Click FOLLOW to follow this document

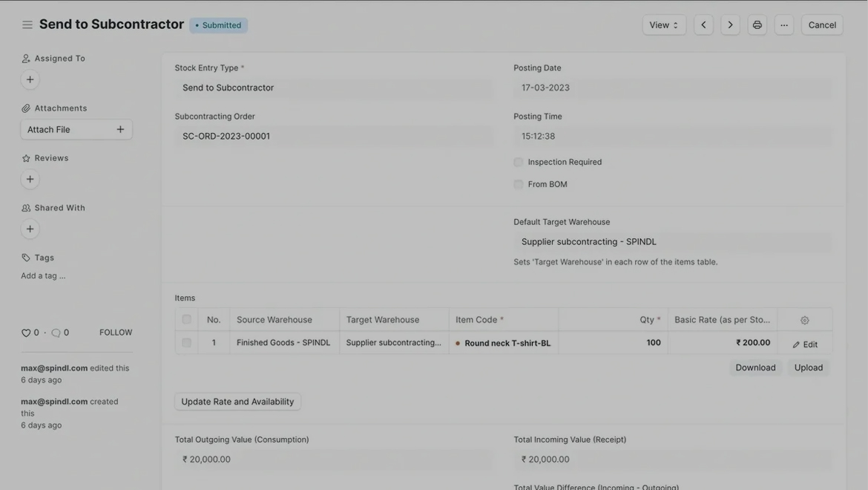(x=116, y=333)
